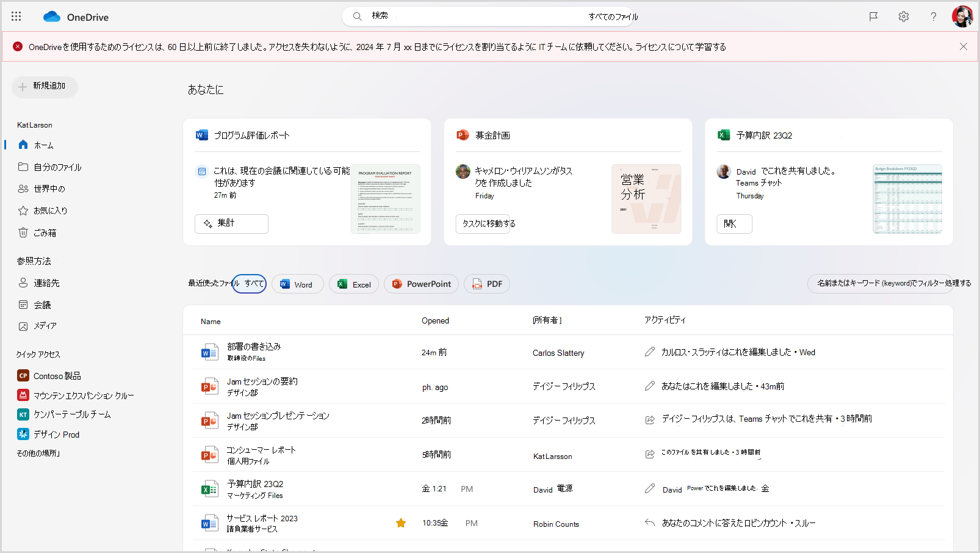This screenshot has height=553, width=980.
Task: Select Excel filter tab
Action: point(354,284)
